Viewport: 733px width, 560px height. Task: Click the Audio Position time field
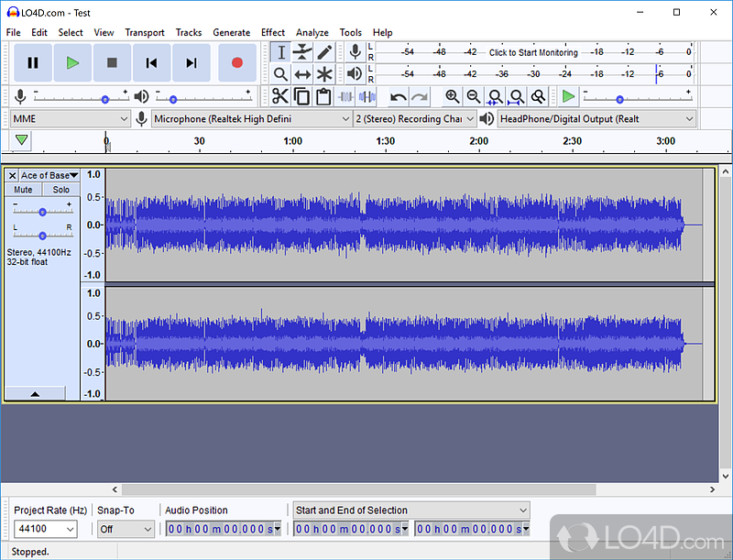(223, 529)
